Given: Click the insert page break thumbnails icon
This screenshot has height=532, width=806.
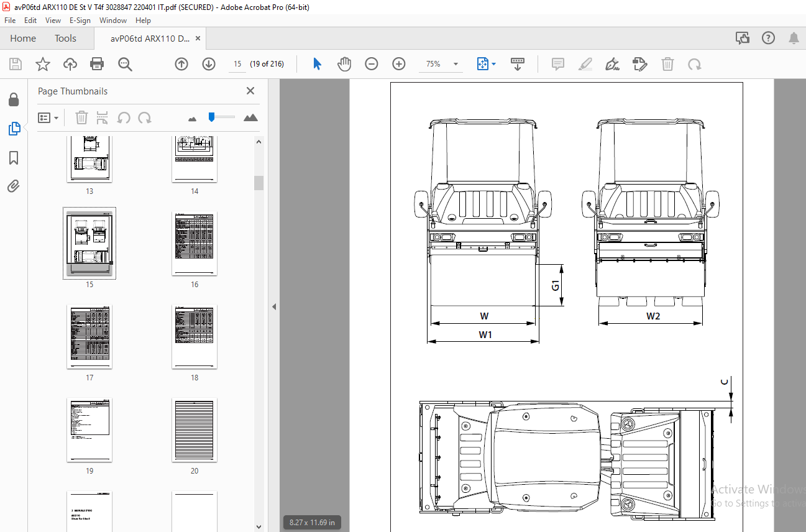Looking at the screenshot, I should point(103,117).
